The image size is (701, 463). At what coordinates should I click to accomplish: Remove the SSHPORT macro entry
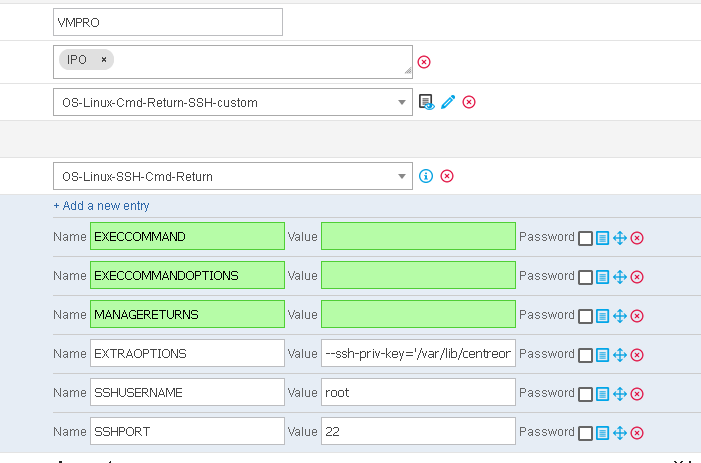(637, 433)
